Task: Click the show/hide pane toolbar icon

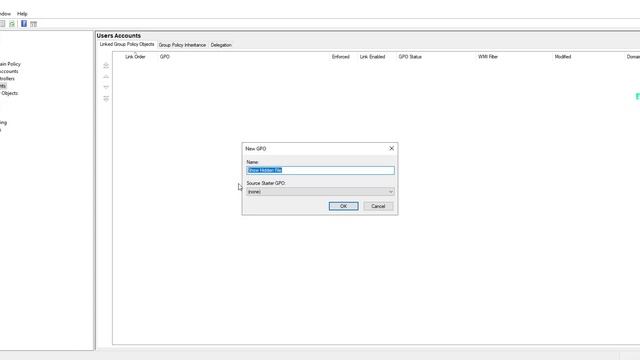Action: pyautogui.click(x=33, y=24)
